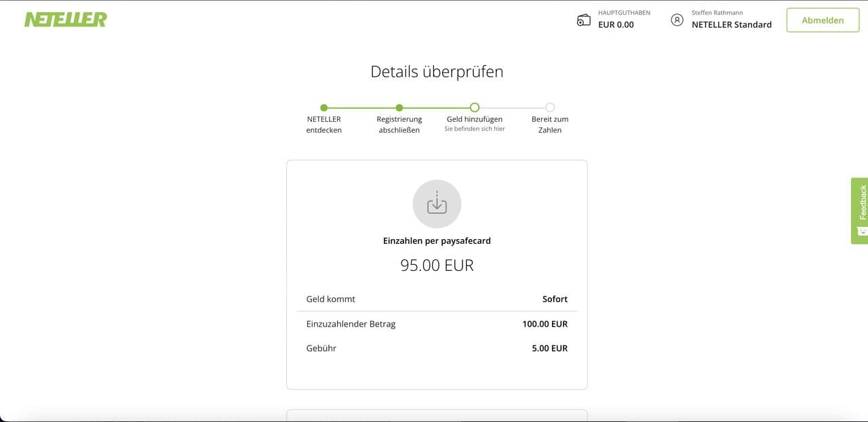Select the first step circle above NETELLER entdecken
Viewport: 868px width, 422px height.
tap(324, 107)
